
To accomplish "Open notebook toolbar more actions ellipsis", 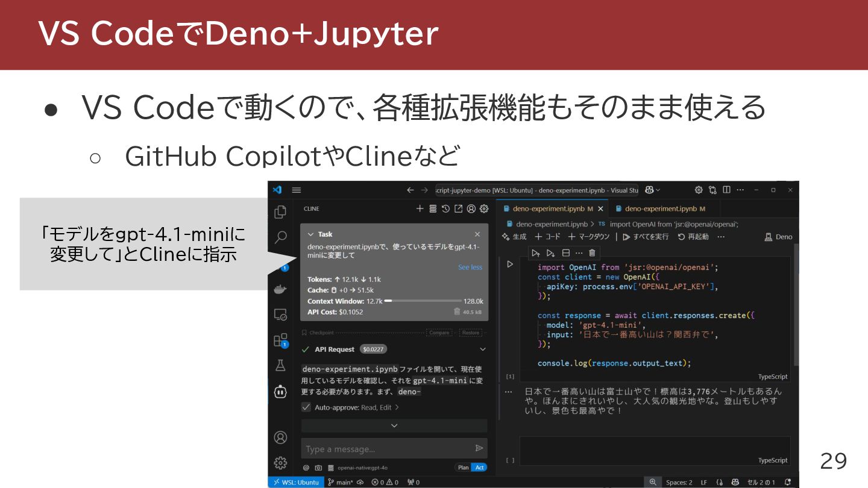I will [721, 237].
